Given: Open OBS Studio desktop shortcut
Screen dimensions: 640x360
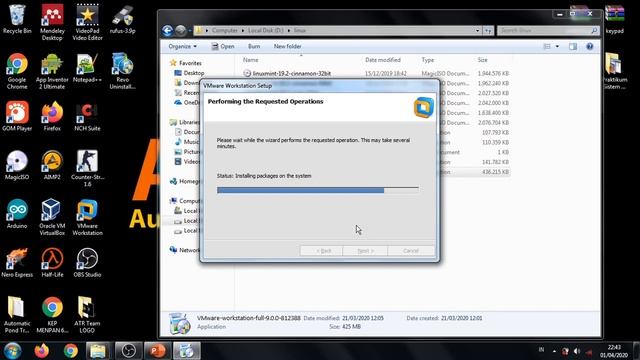Looking at the screenshot, I should pos(87,263).
